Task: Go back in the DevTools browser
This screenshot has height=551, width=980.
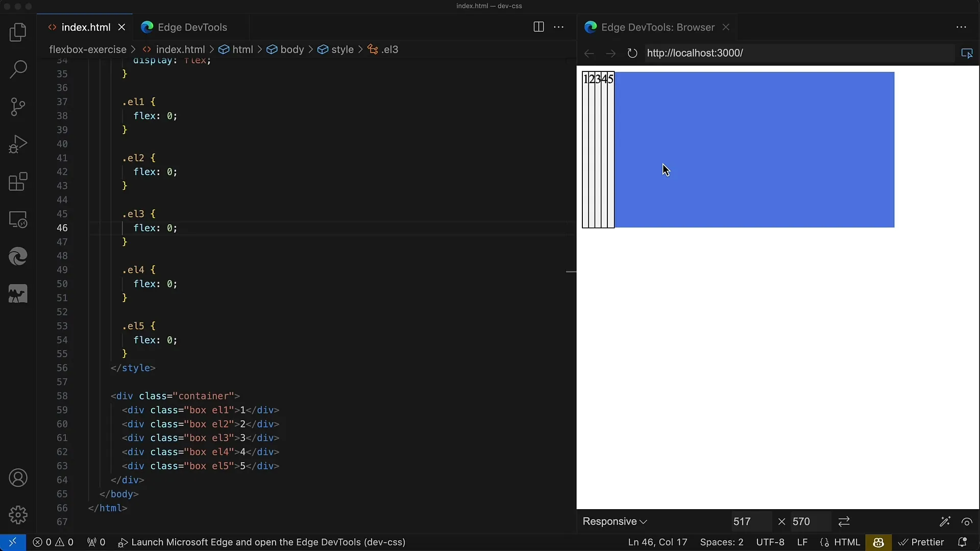Action: pos(589,53)
